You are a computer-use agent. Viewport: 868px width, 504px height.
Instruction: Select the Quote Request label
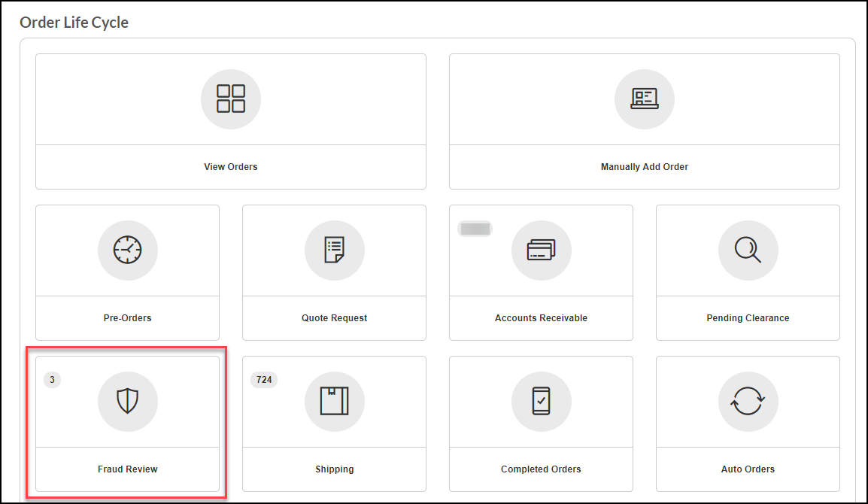[x=335, y=318]
